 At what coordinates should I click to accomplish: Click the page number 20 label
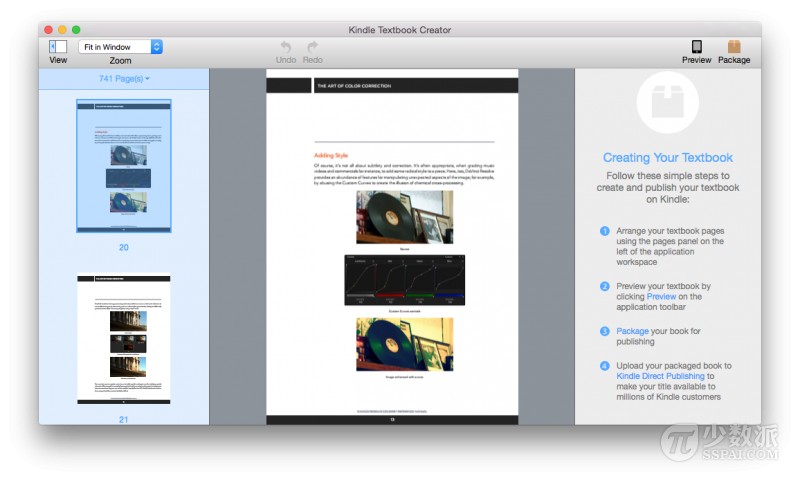123,247
